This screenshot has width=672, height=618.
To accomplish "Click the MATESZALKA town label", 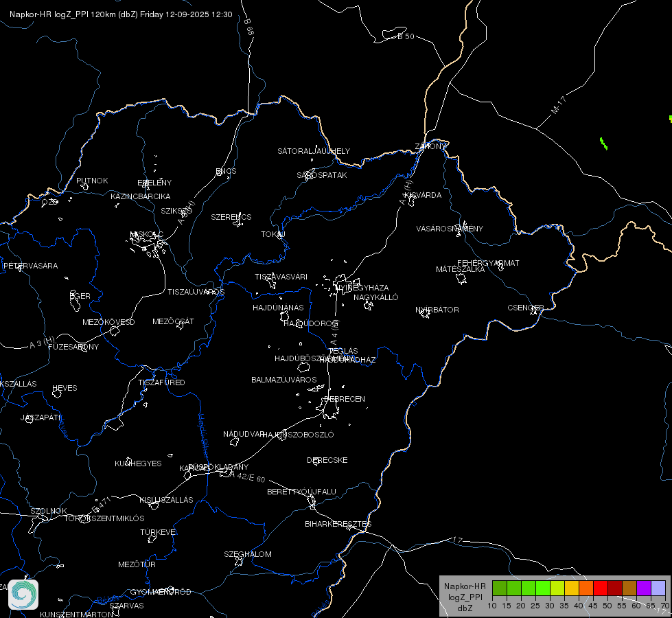I will point(461,269).
